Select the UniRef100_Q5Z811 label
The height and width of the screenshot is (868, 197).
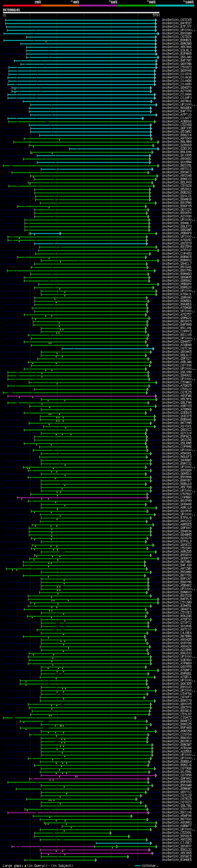click(177, 189)
